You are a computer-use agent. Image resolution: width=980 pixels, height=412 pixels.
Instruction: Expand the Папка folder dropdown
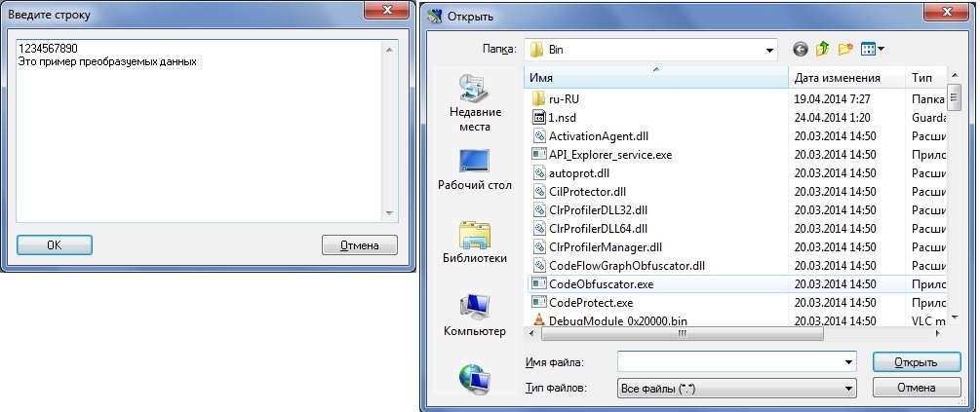click(x=768, y=49)
